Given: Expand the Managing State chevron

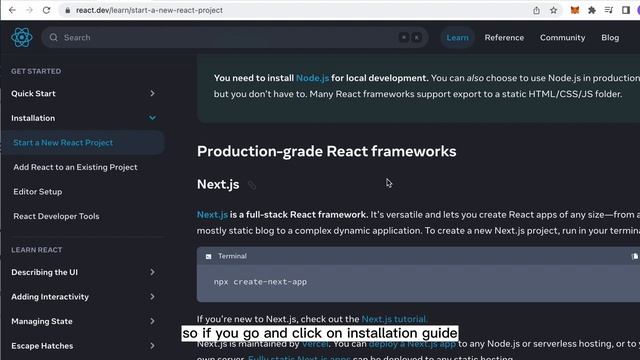Looking at the screenshot, I should tap(152, 321).
